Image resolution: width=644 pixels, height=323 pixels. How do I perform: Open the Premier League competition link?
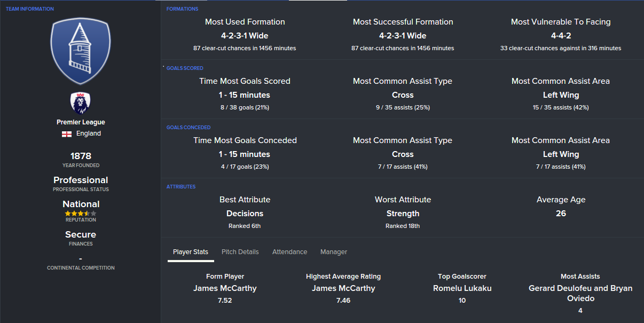pos(81,122)
